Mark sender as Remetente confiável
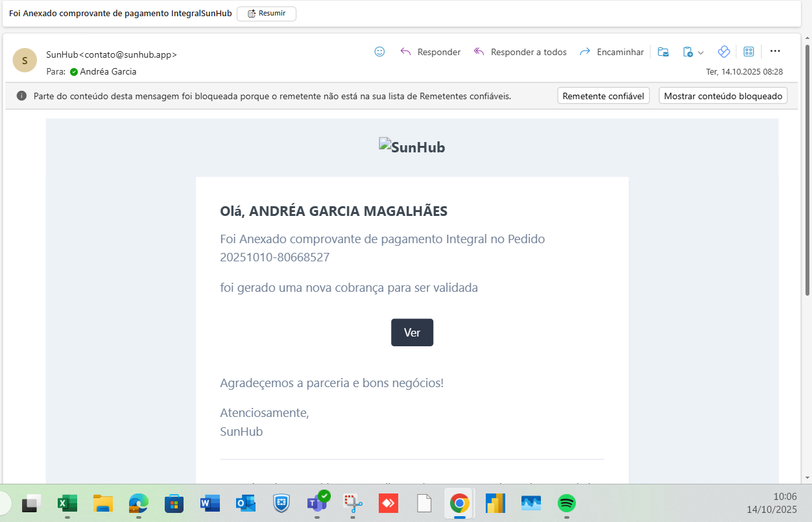Viewport: 812px width, 522px height. [x=603, y=96]
